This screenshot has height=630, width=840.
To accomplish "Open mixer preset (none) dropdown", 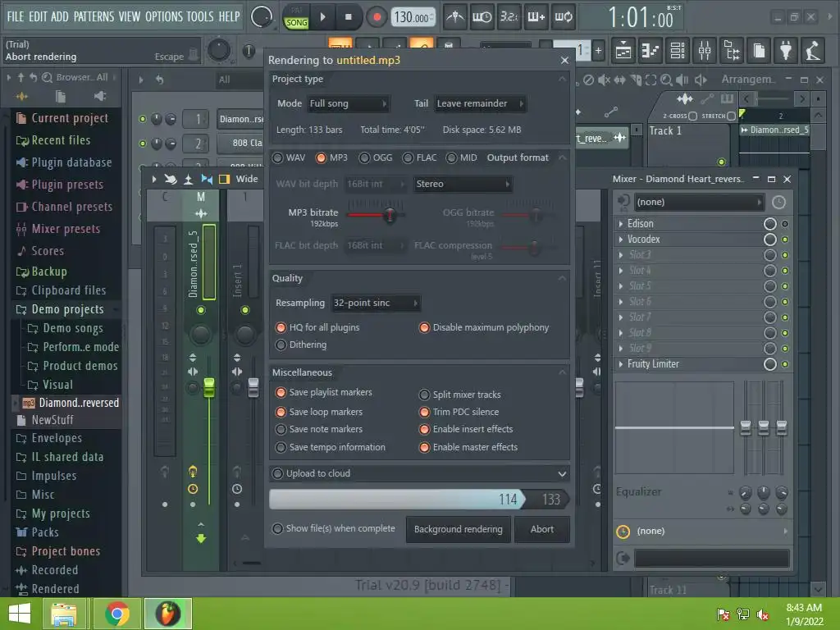I will 699,202.
